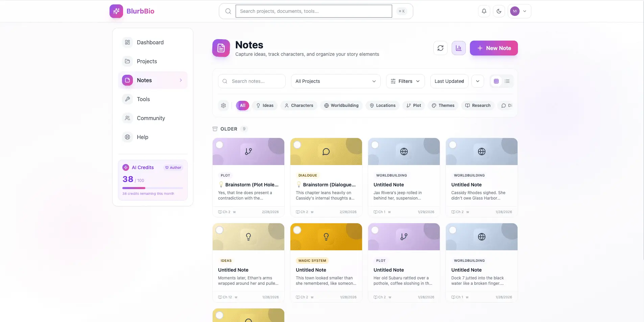Click lightbulb icon on Ideas note card
The width and height of the screenshot is (644, 322).
248,237
